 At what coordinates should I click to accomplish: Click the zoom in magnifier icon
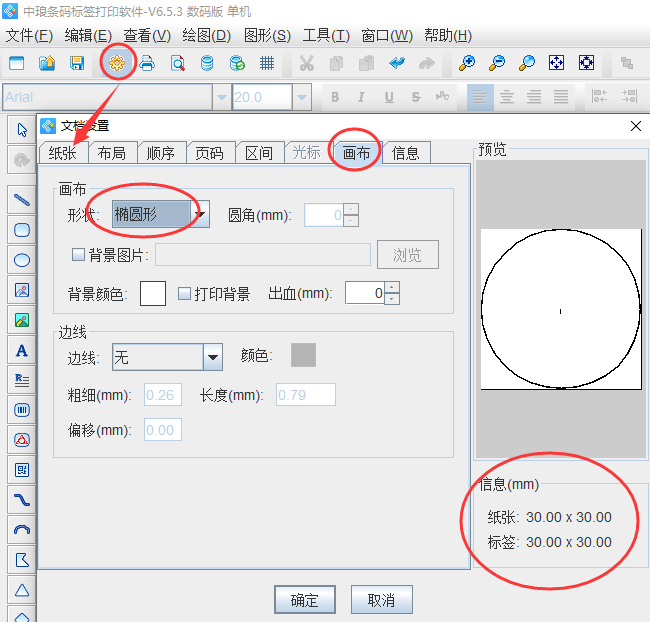(466, 63)
